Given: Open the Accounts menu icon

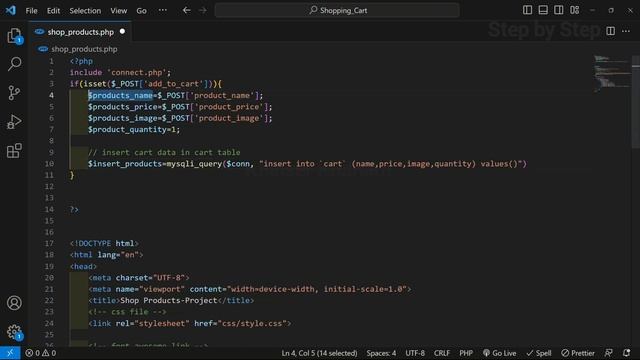Looking at the screenshot, I should click(14, 303).
